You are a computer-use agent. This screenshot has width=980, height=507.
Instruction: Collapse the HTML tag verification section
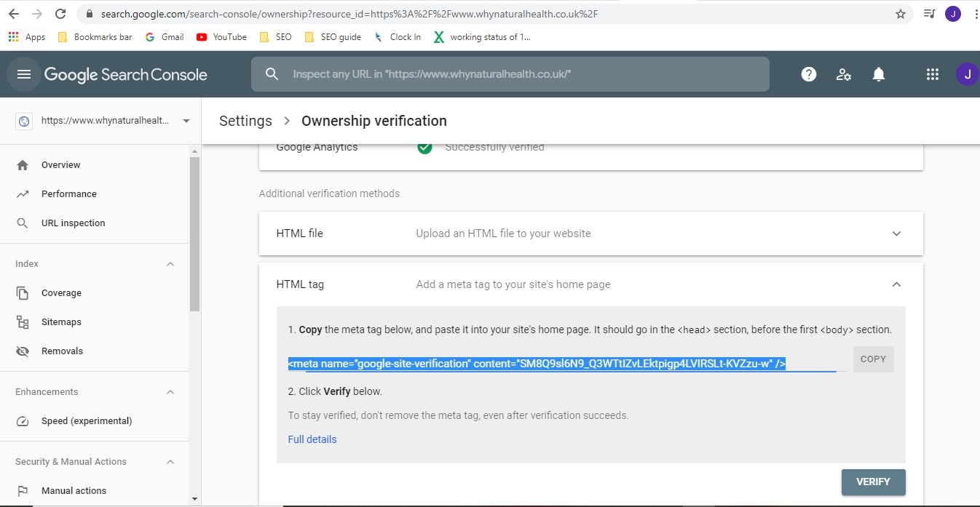tap(897, 284)
